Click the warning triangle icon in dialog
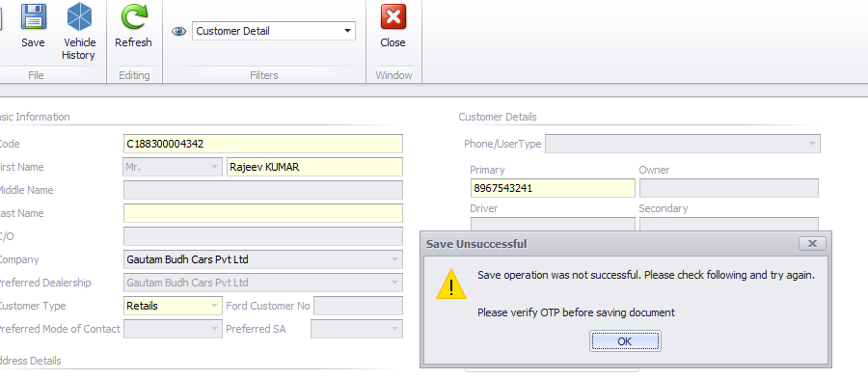The width and height of the screenshot is (868, 379). coord(451,284)
